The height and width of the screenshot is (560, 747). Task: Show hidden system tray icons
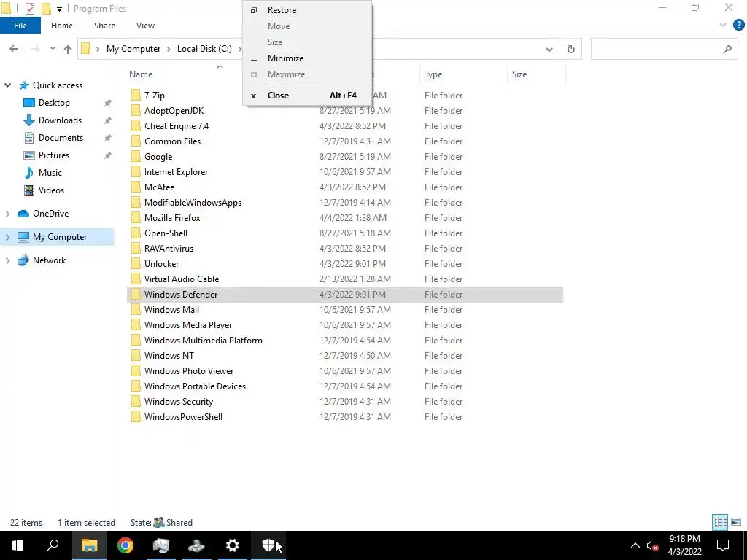[x=635, y=545]
